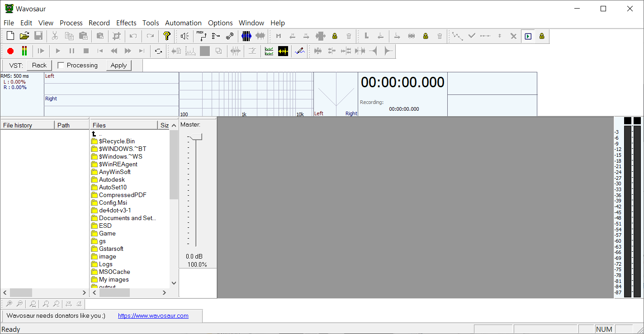Click the floppy disk Save icon
This screenshot has height=334, width=644.
tap(38, 36)
